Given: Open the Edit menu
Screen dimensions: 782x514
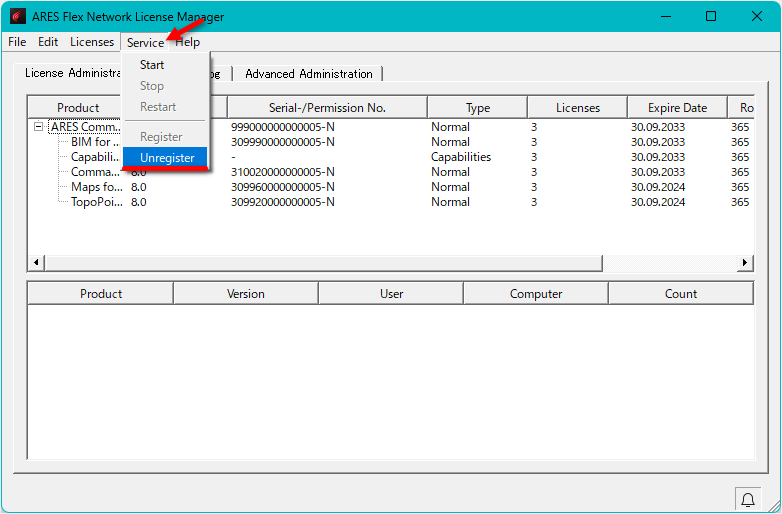Looking at the screenshot, I should 48,42.
